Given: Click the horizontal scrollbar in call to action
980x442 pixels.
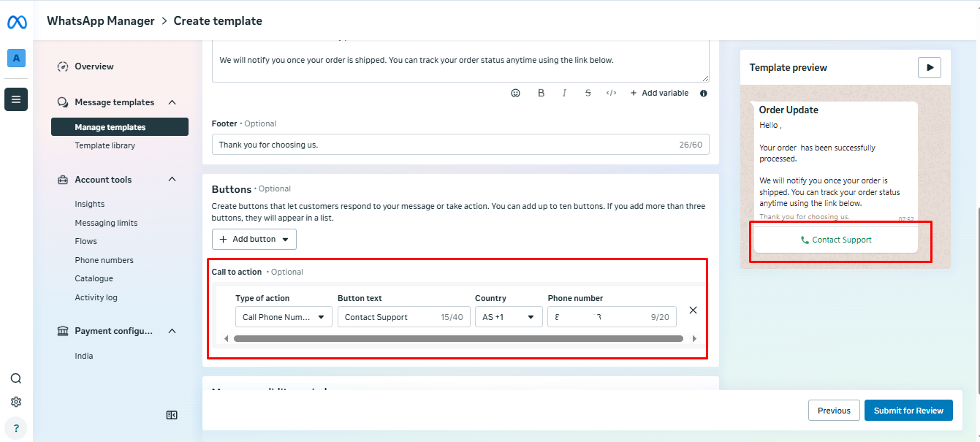Looking at the screenshot, I should pos(458,338).
